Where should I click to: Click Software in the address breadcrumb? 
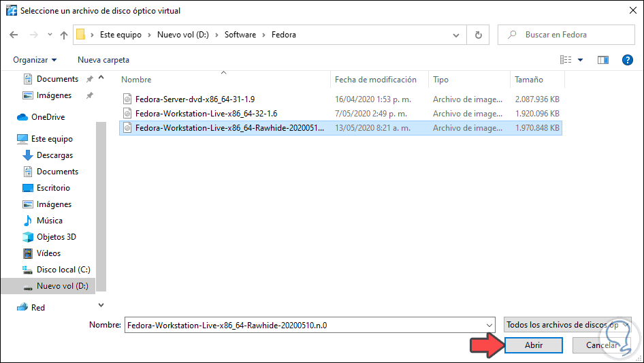pos(240,35)
